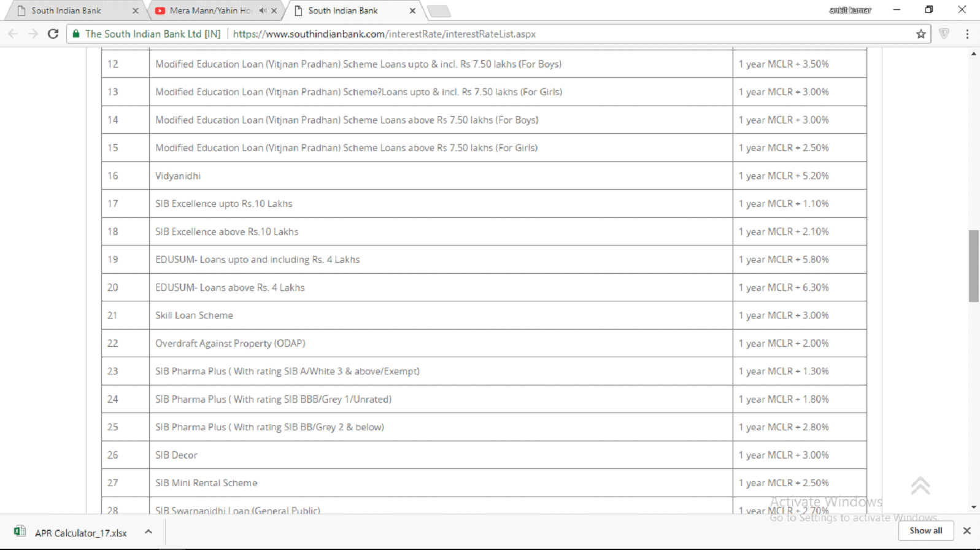Click the rate '1 year MCLR + 1.80%'
This screenshot has height=550, width=980.
784,399
